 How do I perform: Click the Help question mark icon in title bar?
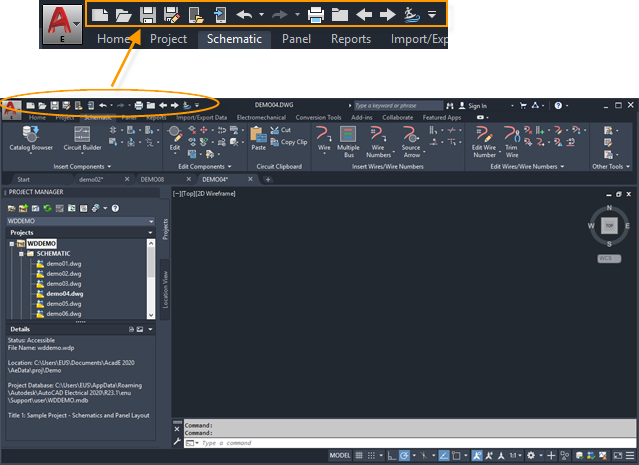[x=558, y=106]
